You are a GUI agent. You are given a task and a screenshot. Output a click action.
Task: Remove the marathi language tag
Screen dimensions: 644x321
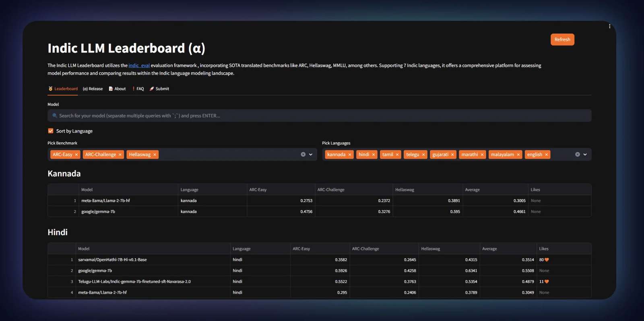point(482,155)
